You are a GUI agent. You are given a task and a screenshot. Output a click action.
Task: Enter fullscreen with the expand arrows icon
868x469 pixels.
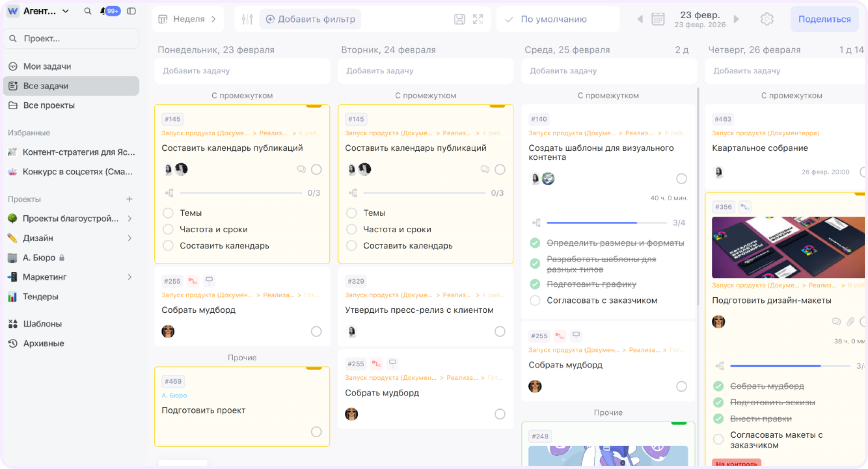[x=478, y=19]
